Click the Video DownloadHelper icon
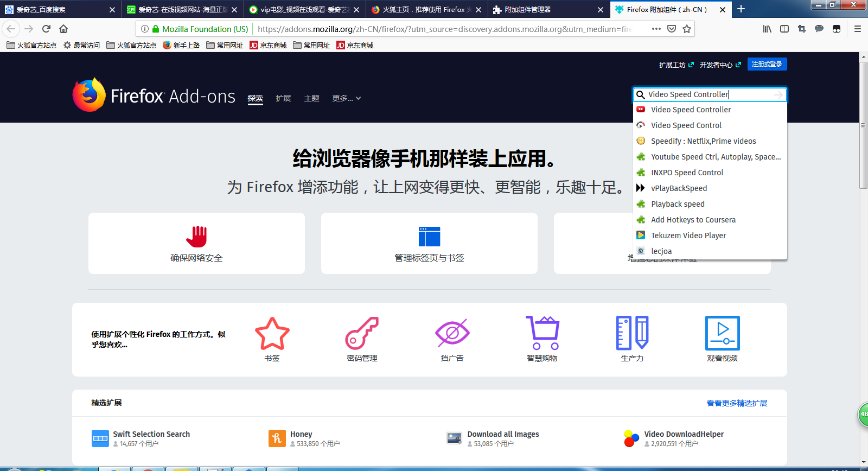This screenshot has width=868, height=471. click(631, 438)
